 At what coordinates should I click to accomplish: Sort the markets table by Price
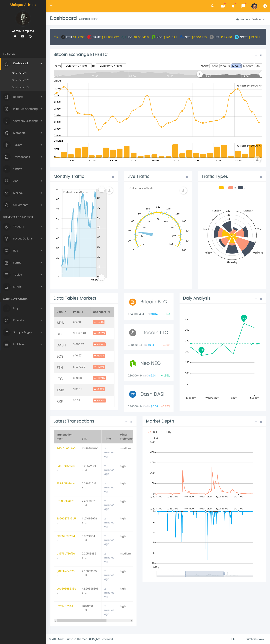pos(80,312)
